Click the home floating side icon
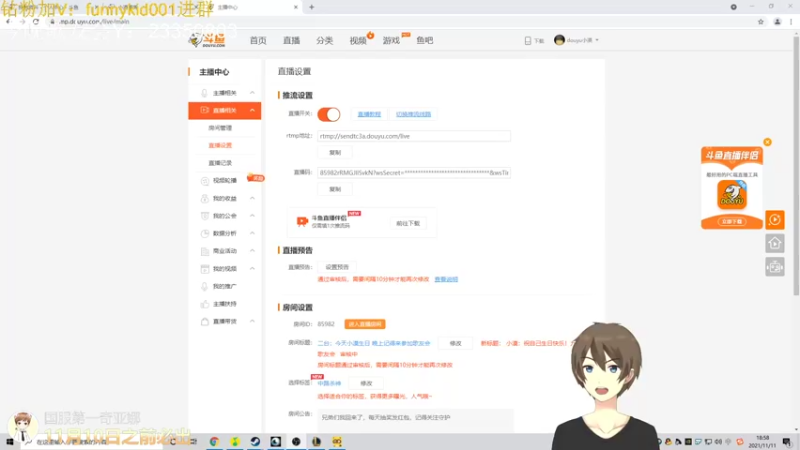800x450 pixels. point(774,243)
